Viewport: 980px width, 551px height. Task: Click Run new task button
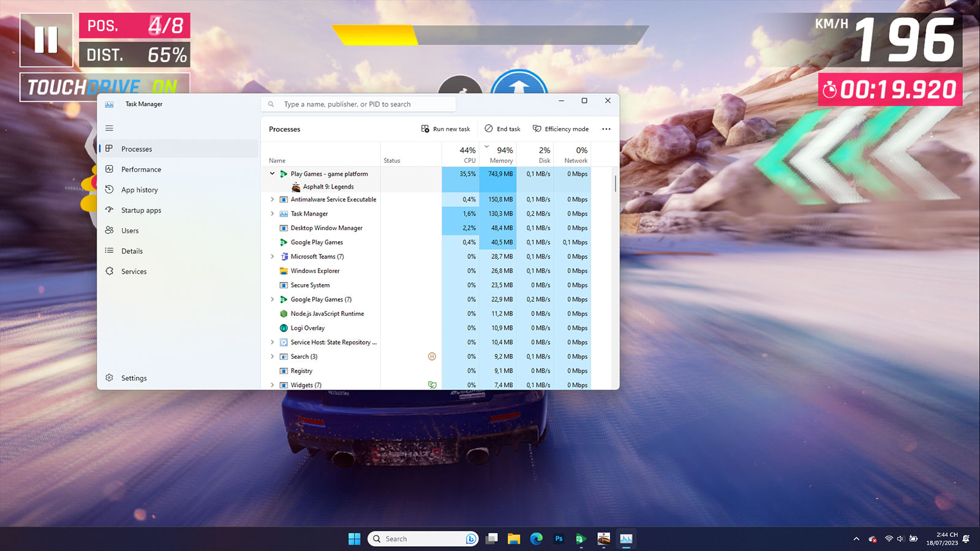[446, 129]
